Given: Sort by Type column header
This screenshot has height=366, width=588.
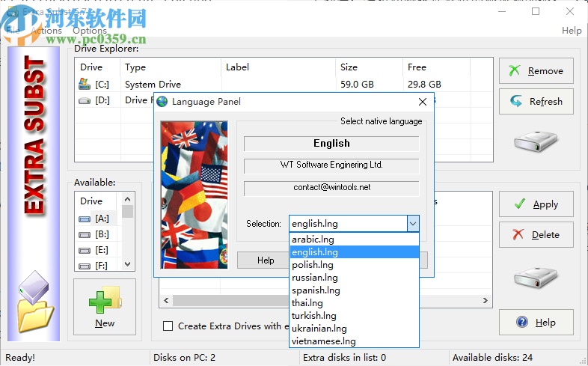Looking at the screenshot, I should (171, 67).
